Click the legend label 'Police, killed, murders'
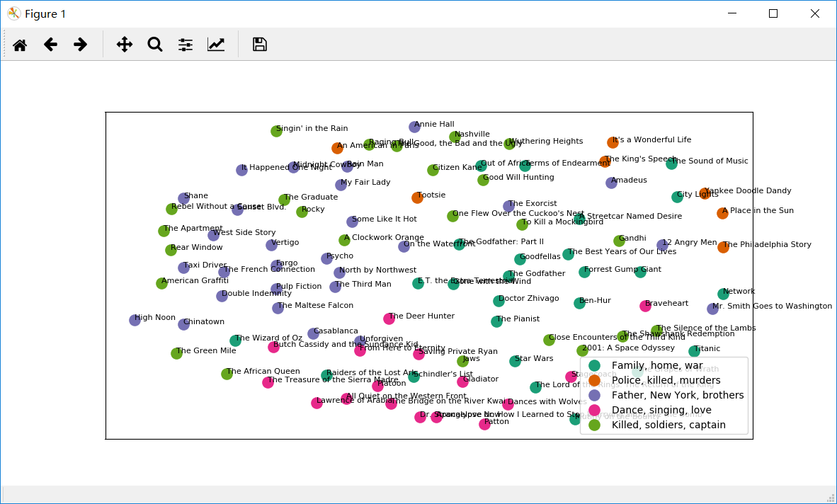This screenshot has width=837, height=504. click(x=666, y=380)
